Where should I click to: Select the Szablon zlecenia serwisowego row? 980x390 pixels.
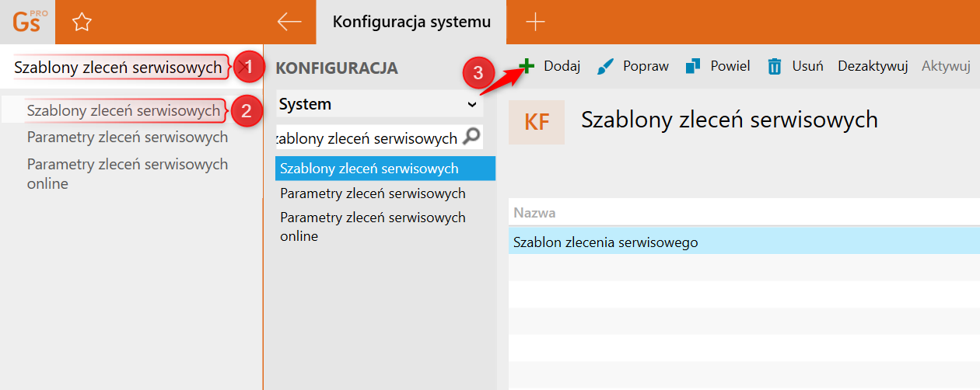coord(605,242)
